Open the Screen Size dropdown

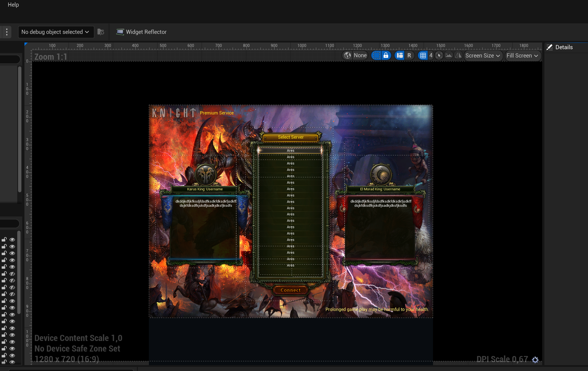click(483, 56)
